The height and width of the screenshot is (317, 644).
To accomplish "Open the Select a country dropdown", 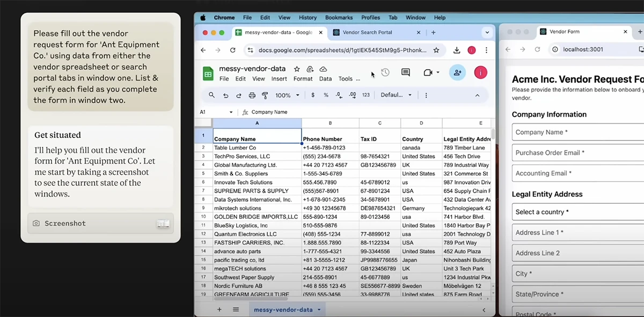I will point(577,212).
